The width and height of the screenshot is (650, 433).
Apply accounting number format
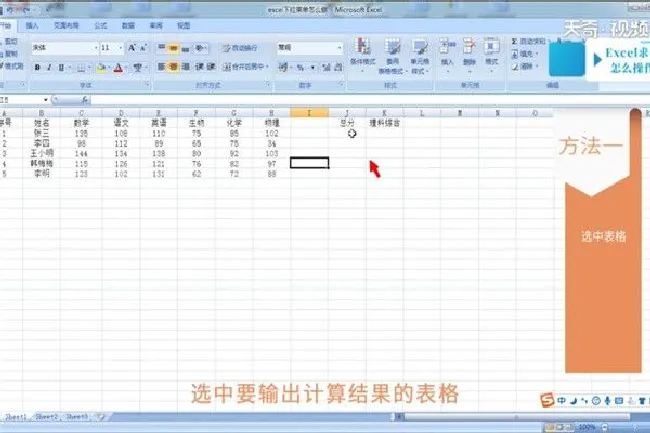[x=283, y=67]
